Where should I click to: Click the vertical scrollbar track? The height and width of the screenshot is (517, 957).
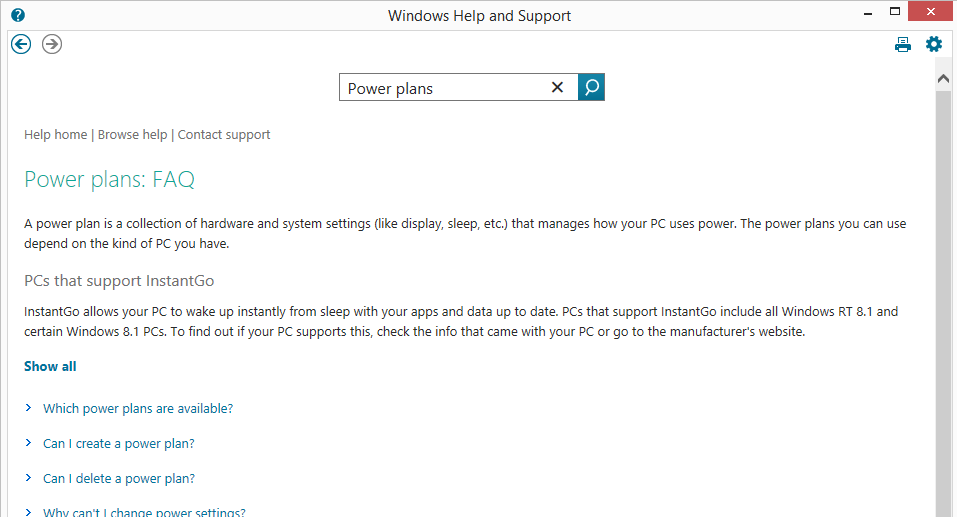click(943, 305)
